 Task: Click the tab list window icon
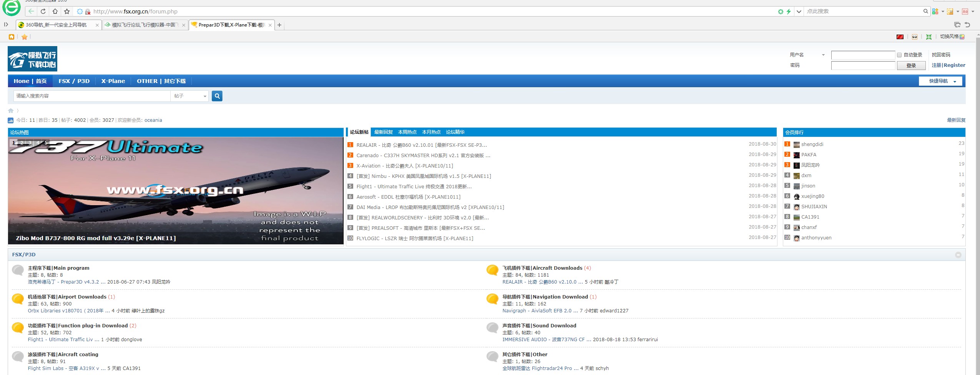pyautogui.click(x=957, y=25)
